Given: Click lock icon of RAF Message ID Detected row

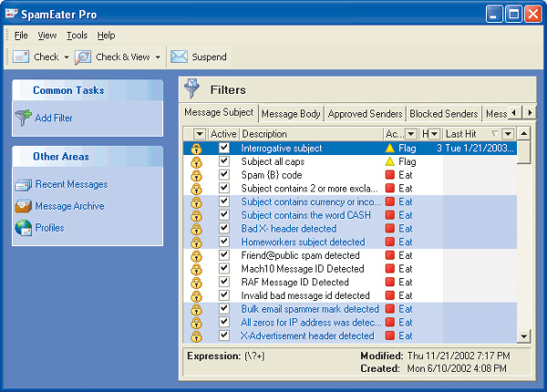Looking at the screenshot, I should tap(196, 283).
